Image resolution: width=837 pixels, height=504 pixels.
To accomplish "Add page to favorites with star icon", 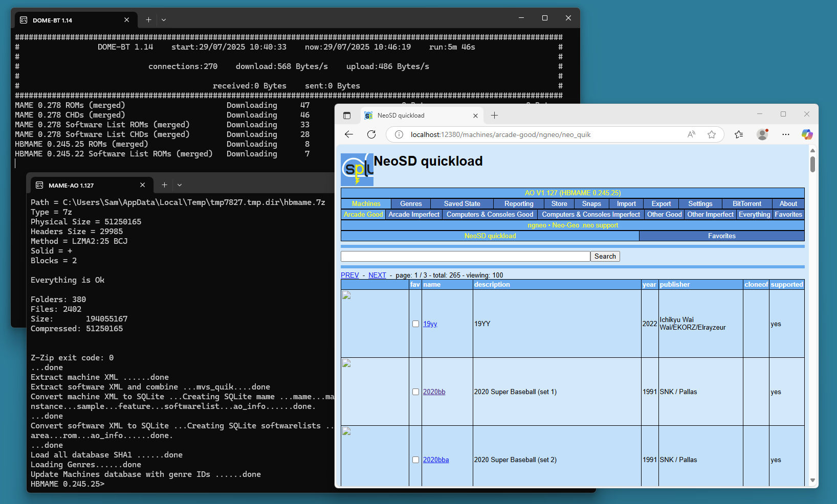I will coord(712,134).
